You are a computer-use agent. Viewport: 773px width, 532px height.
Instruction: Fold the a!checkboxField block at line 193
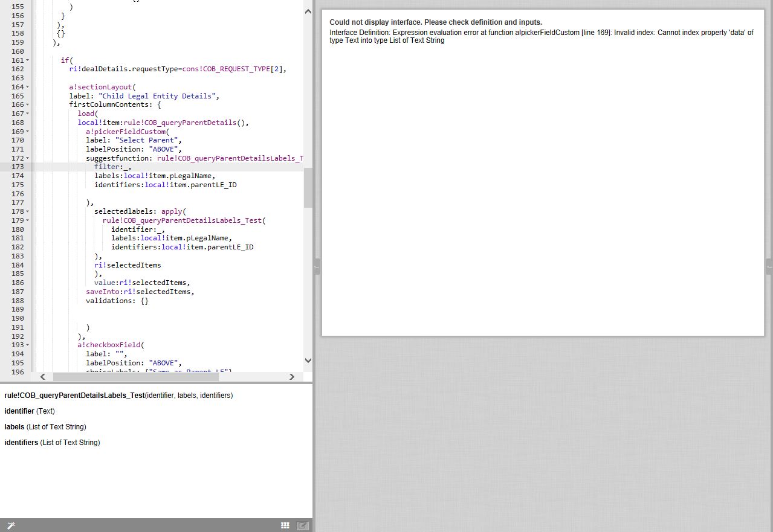click(27, 345)
